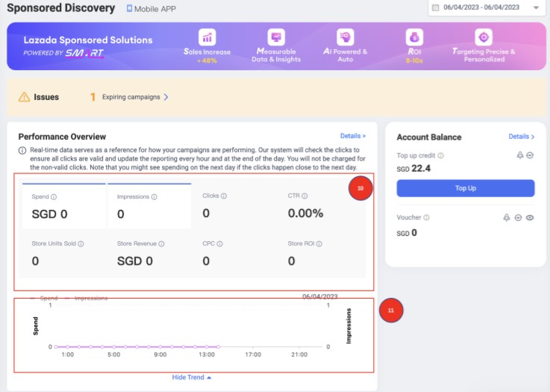Viewport: 550px width, 392px height.
Task: Click the bell icon beside Top up credit
Action: click(520, 155)
